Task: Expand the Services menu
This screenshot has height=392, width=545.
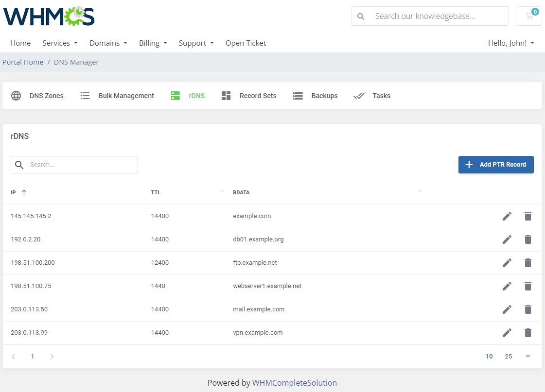Action: tap(60, 43)
